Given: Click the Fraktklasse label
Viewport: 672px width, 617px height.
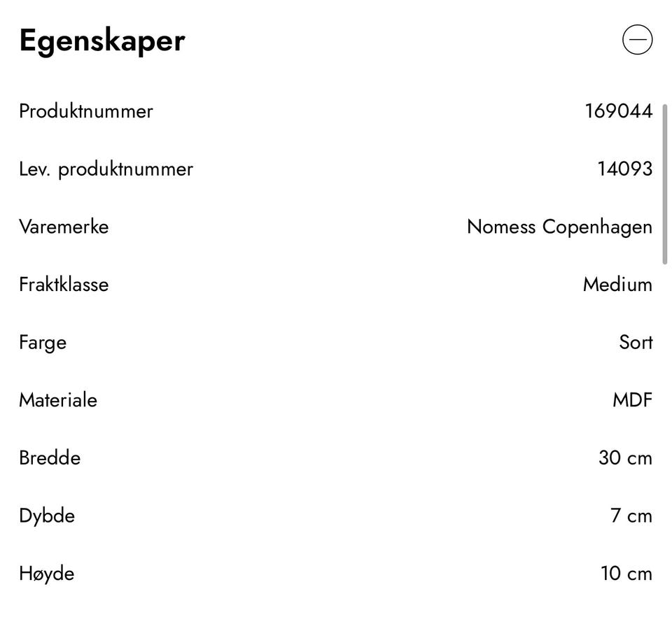Looking at the screenshot, I should (64, 285).
